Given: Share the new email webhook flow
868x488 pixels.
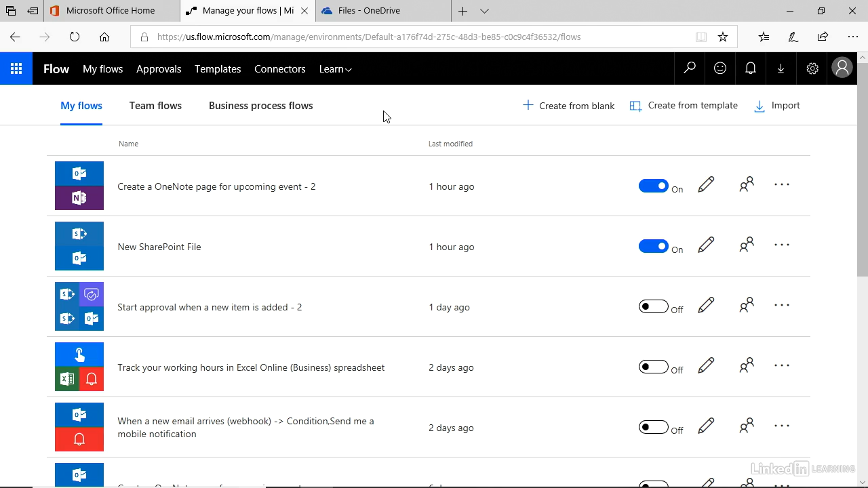Looking at the screenshot, I should [747, 426].
